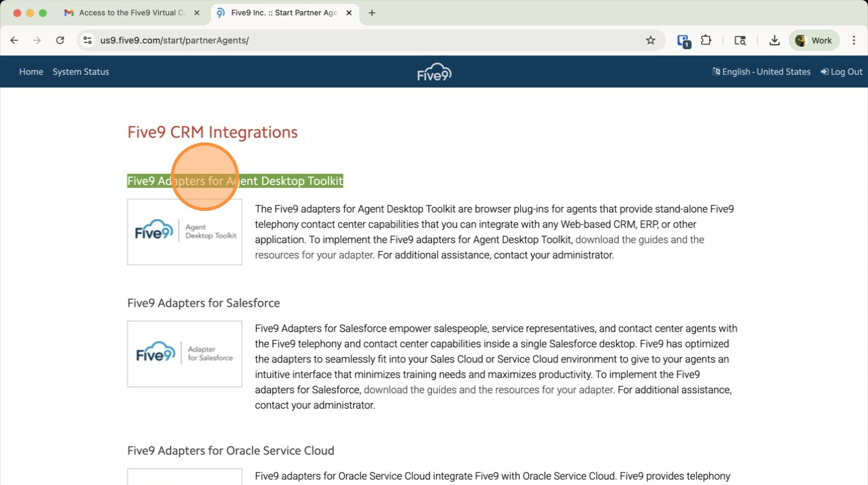Open site information icon in address bar
The image size is (868, 485).
click(88, 40)
